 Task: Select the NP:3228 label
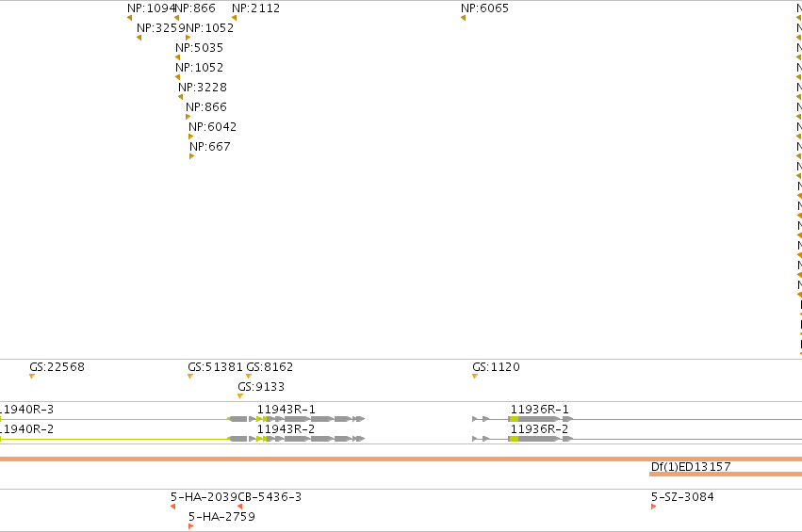[x=202, y=88]
